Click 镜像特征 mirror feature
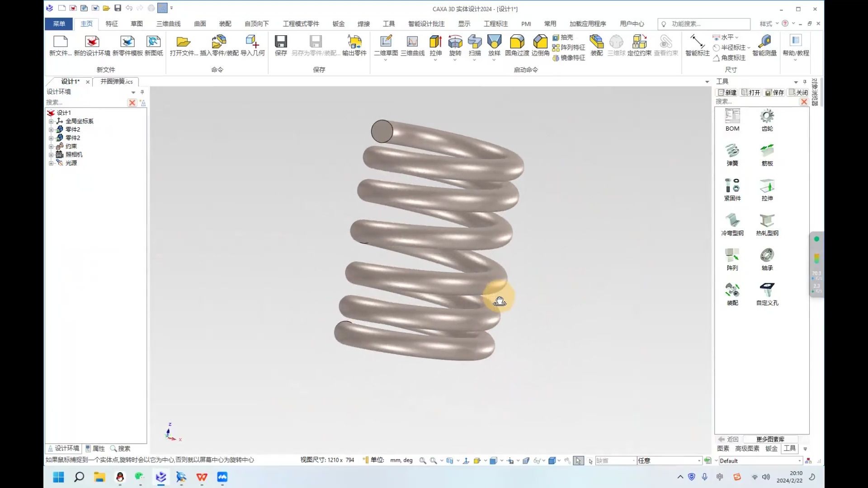Screen dimensions: 868x488 569,58
